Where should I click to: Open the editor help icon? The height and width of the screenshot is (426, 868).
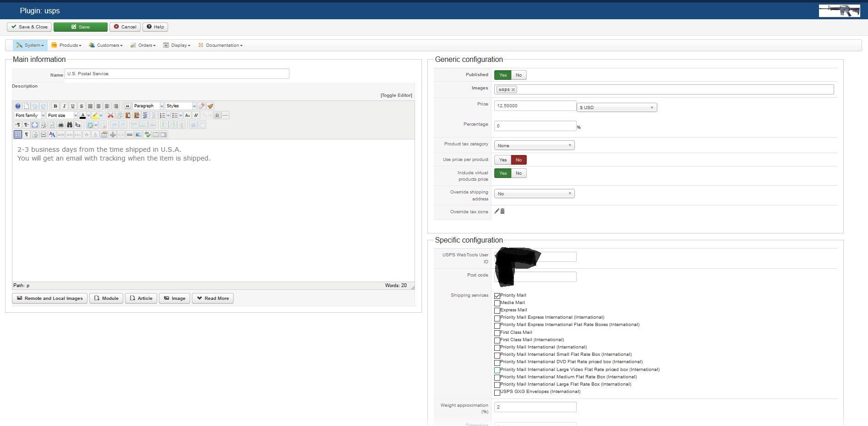point(18,106)
